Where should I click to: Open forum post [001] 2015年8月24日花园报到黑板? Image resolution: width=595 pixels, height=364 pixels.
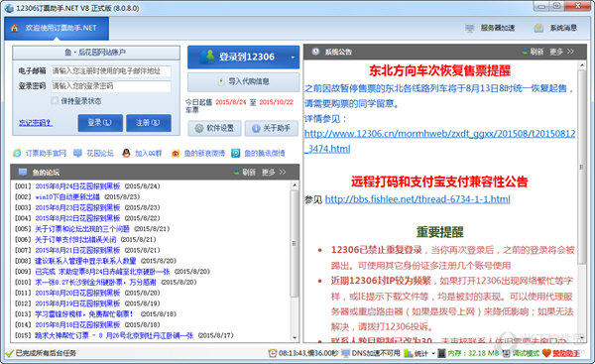point(77,186)
